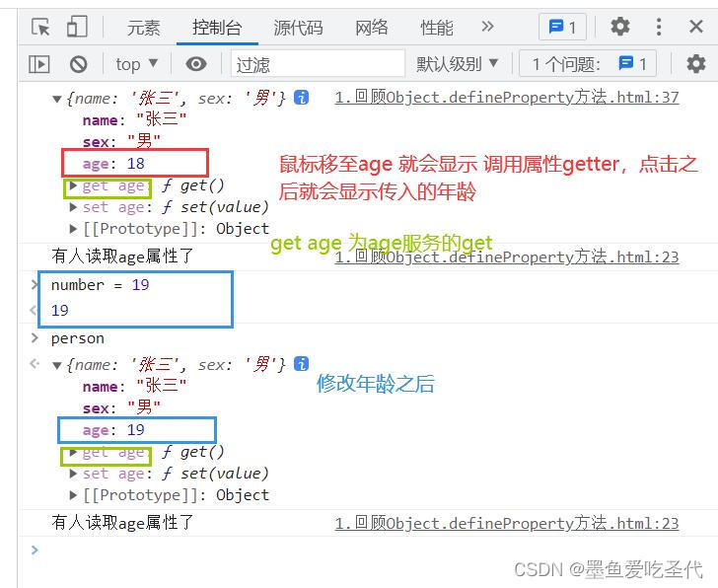Switch to the 控制台 tab

pyautogui.click(x=217, y=28)
